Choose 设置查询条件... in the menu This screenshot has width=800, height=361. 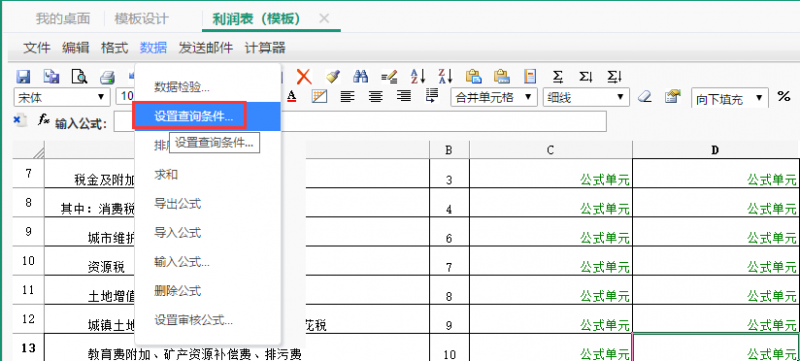click(x=208, y=116)
